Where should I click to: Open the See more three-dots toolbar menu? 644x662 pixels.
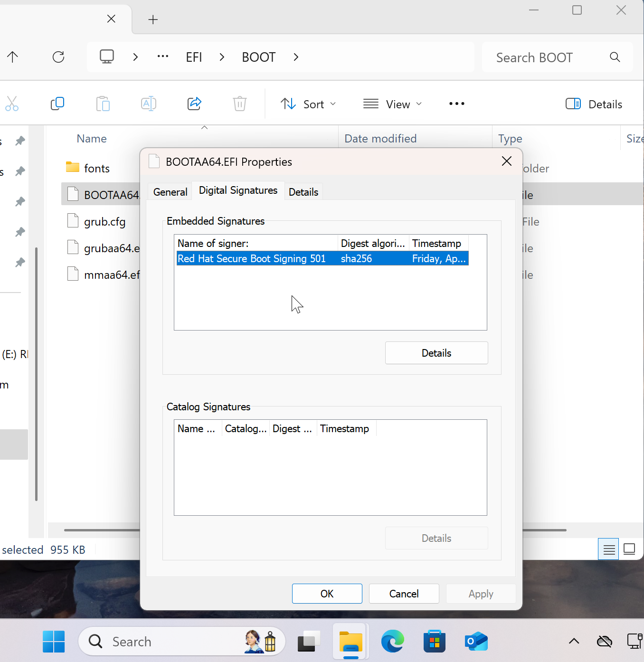pyautogui.click(x=456, y=104)
